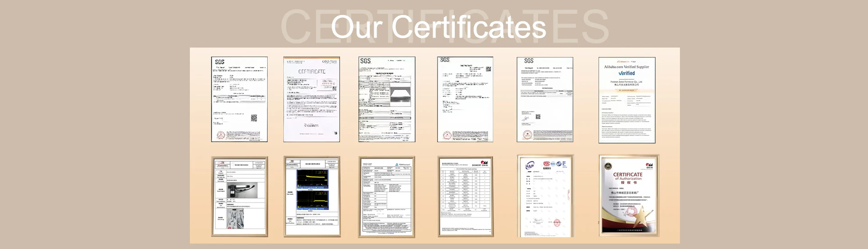
Task: Open the SGS report containing a product photo
Action: 387,100
